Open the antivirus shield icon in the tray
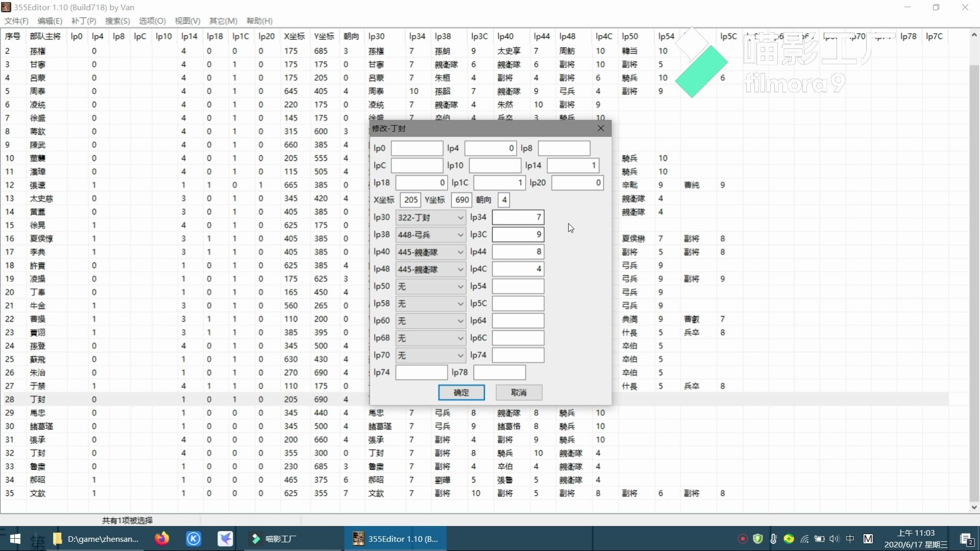 coord(757,538)
